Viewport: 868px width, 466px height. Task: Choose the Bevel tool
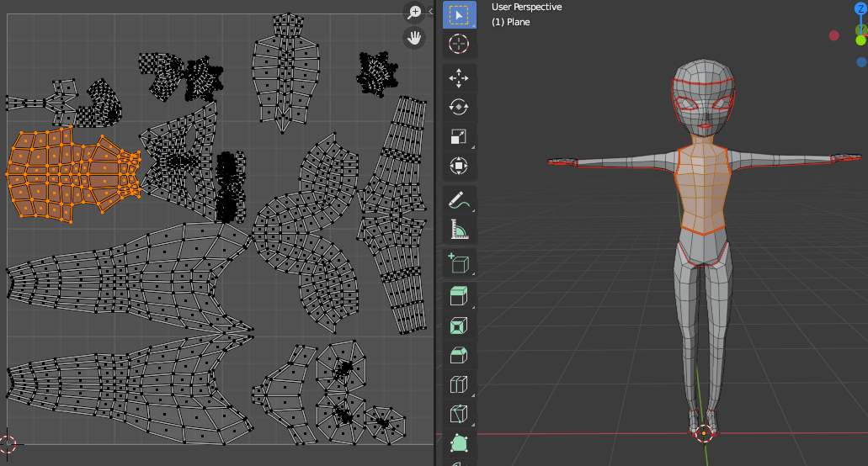[459, 355]
